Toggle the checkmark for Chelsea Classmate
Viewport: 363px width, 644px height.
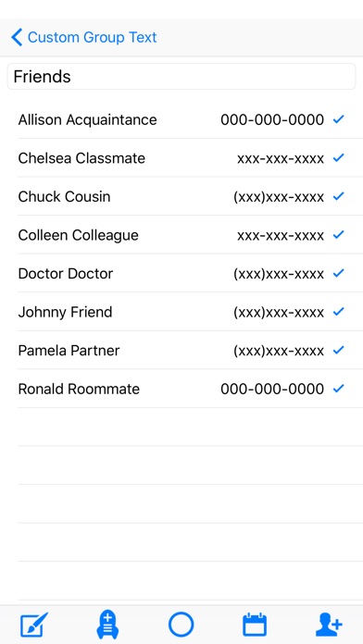(338, 158)
